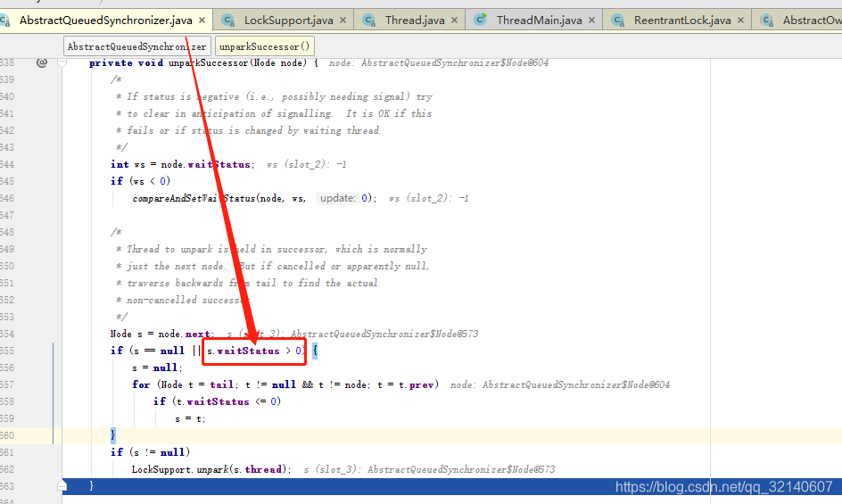This screenshot has width=842, height=504.
Task: Click 'unpark' method call text
Action: (x=212, y=469)
